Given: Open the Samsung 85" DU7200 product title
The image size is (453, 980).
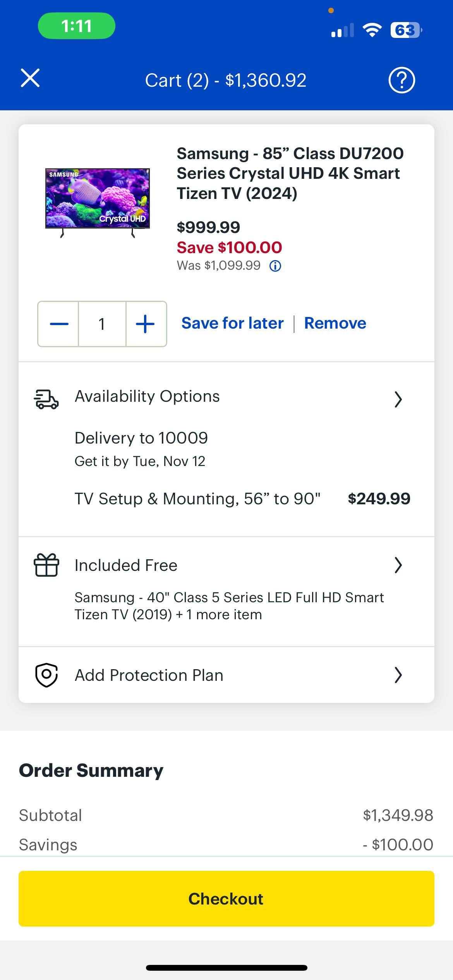Looking at the screenshot, I should (290, 173).
